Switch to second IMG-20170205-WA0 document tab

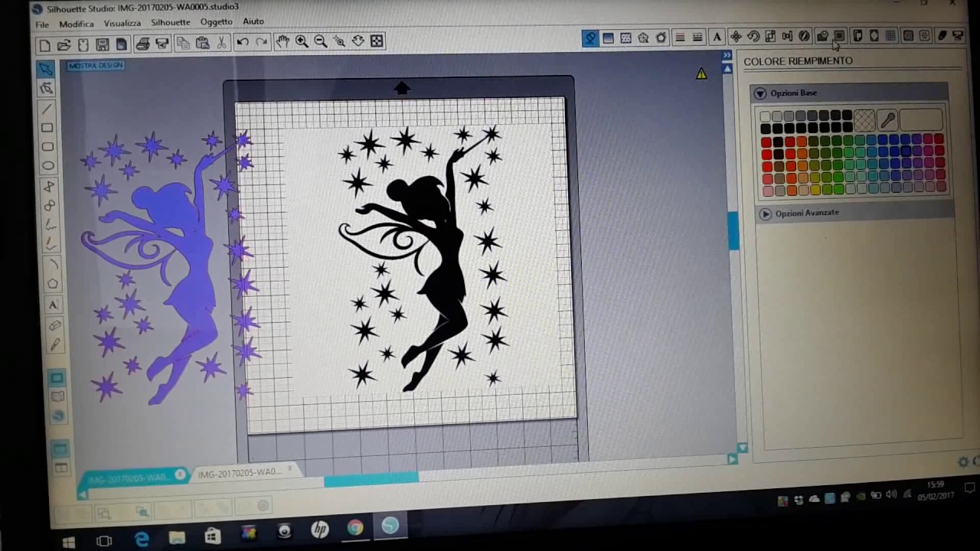(240, 473)
